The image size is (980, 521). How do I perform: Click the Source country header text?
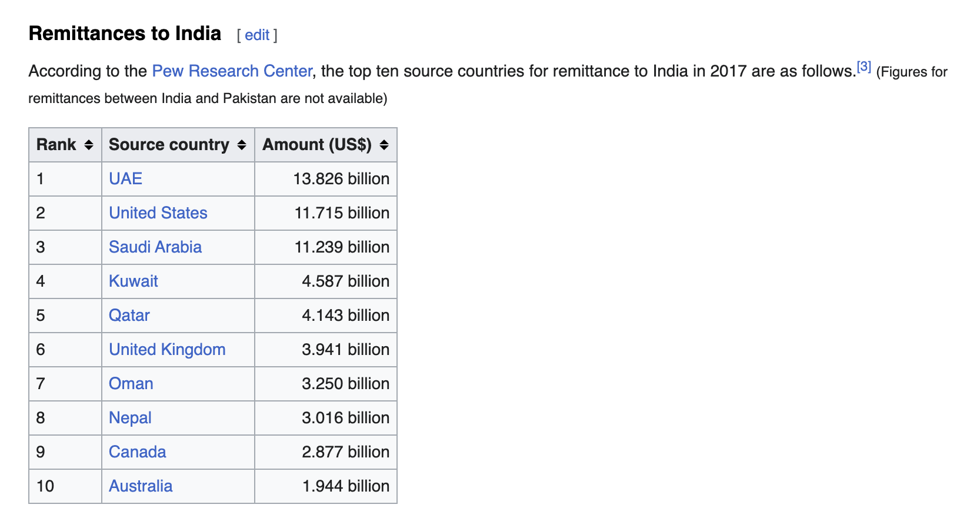point(169,145)
